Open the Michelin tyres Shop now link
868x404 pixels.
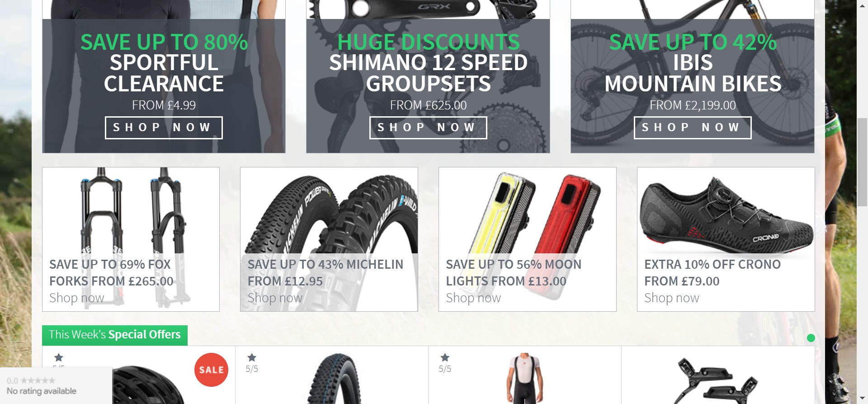click(x=275, y=298)
